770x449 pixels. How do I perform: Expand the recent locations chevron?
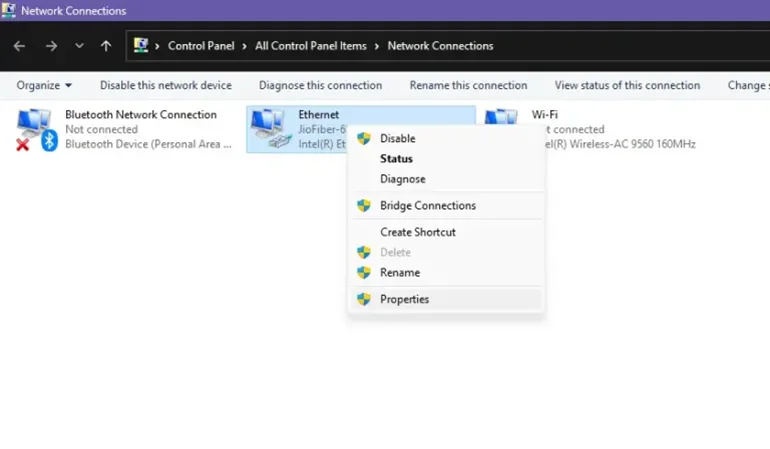pyautogui.click(x=79, y=46)
